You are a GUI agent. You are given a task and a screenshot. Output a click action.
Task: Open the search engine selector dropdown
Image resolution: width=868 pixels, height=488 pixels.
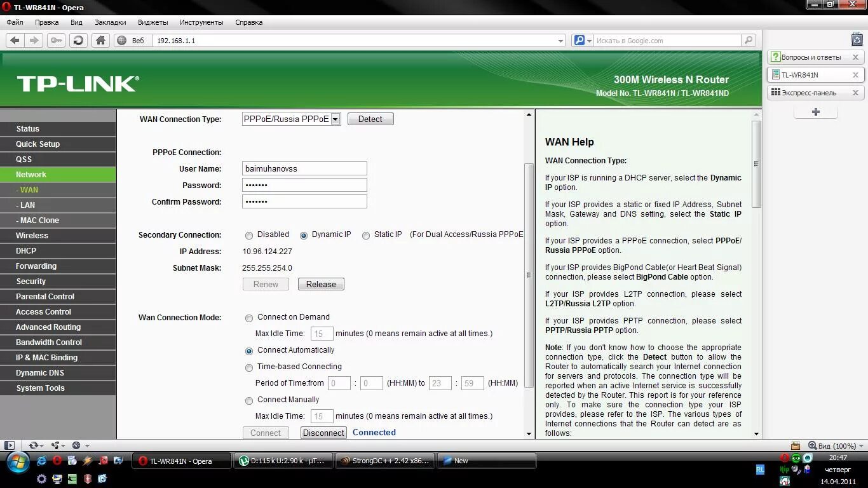point(589,41)
